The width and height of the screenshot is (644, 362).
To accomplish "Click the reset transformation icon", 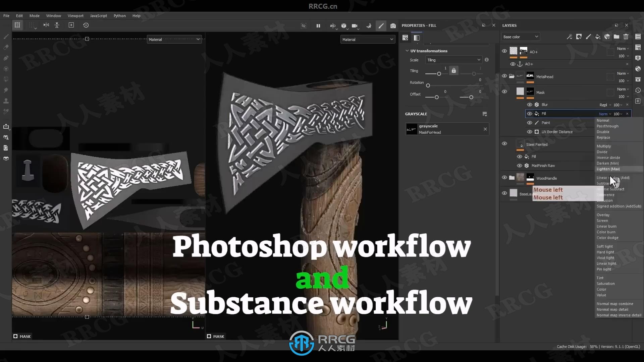I will pos(86,25).
